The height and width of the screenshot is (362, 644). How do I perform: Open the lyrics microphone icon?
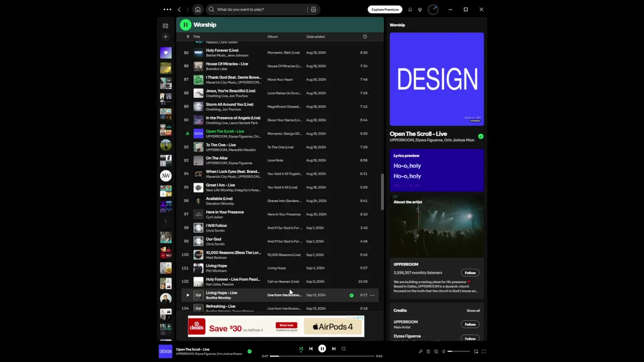coord(421,351)
